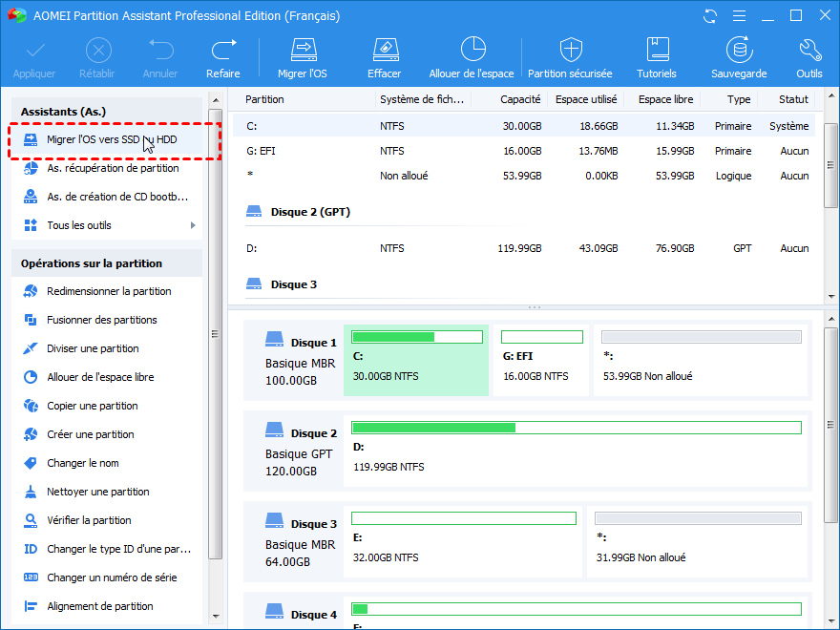The width and height of the screenshot is (840, 630).
Task: Select Changer le type ID d'une partition
Action: [x=106, y=549]
